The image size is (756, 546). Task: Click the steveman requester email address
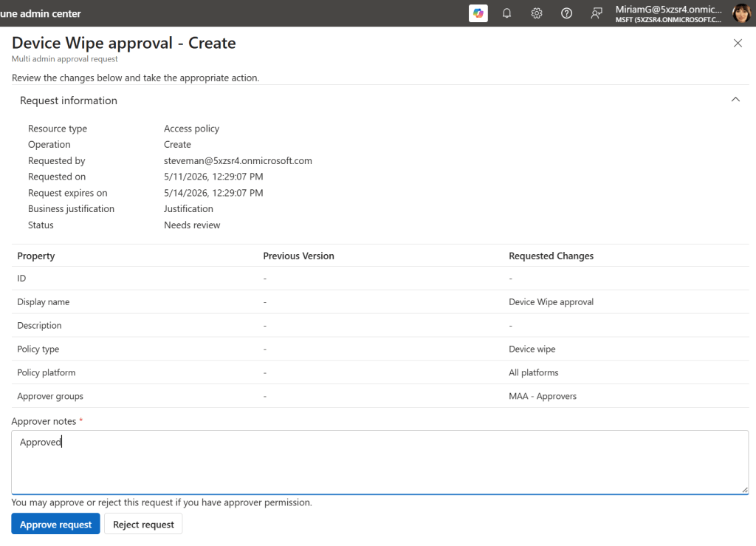238,160
